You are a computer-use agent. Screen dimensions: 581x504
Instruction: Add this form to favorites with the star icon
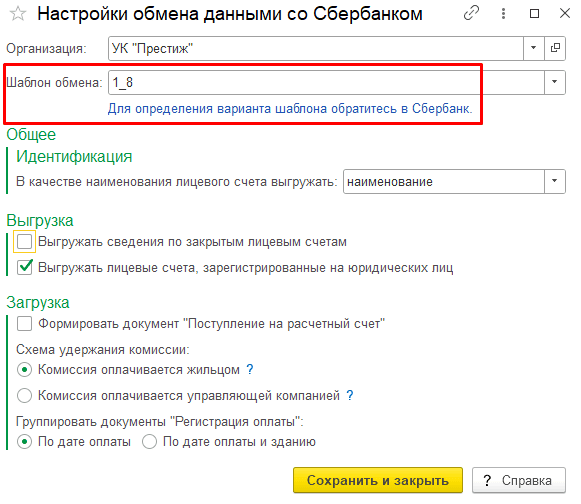17,14
